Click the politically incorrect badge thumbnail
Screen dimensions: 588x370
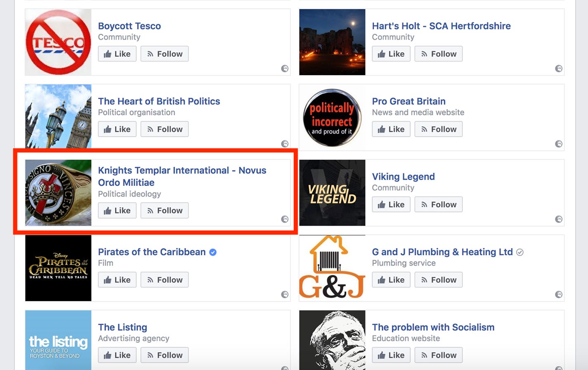pos(332,118)
